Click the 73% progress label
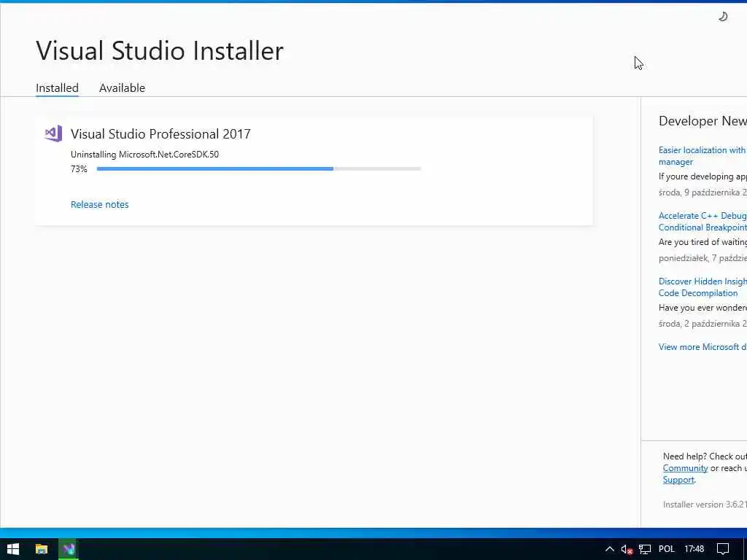 (x=79, y=169)
